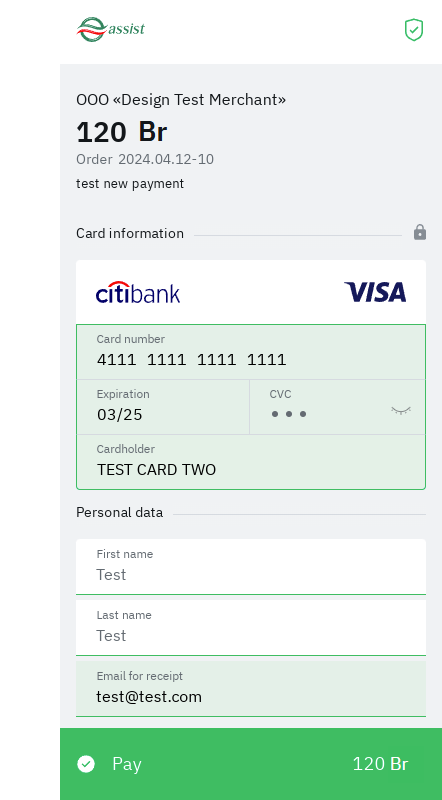Select the Expiration date field

point(163,407)
